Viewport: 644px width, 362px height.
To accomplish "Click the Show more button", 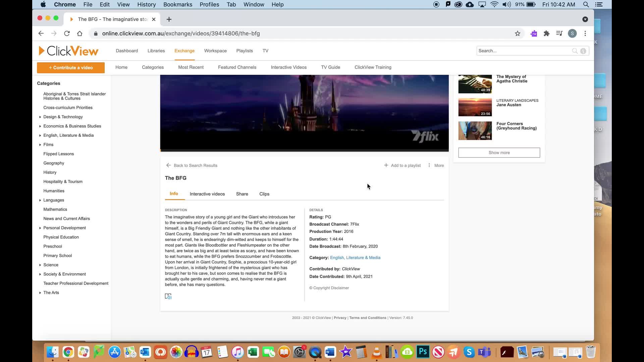I will [499, 153].
